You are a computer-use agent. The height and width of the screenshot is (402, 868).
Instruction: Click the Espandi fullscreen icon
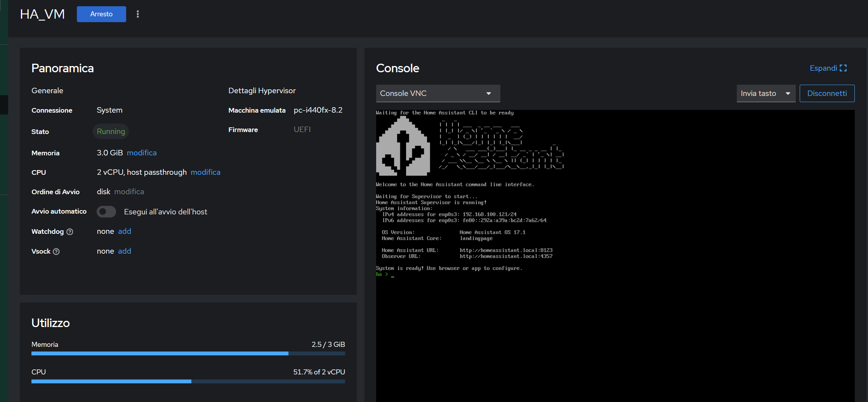(x=843, y=68)
